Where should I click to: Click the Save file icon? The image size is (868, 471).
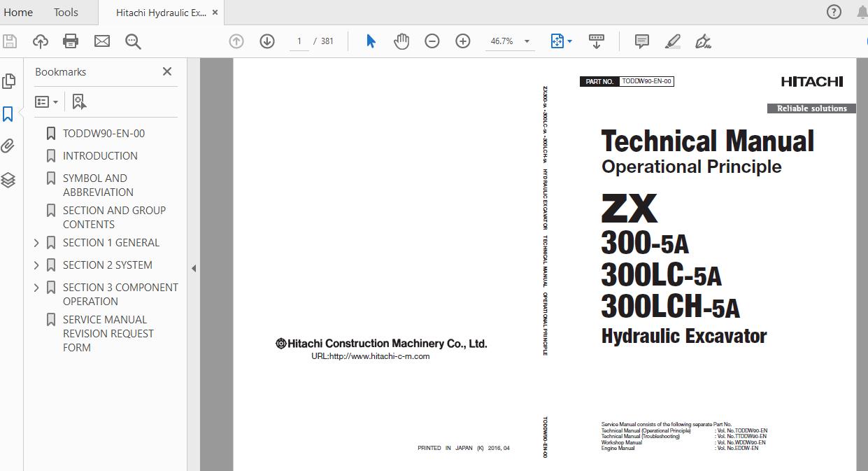(x=10, y=41)
